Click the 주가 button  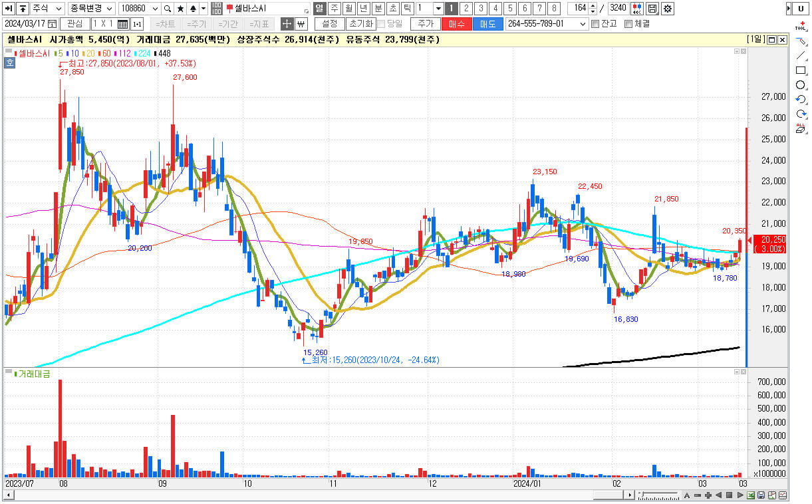(425, 24)
